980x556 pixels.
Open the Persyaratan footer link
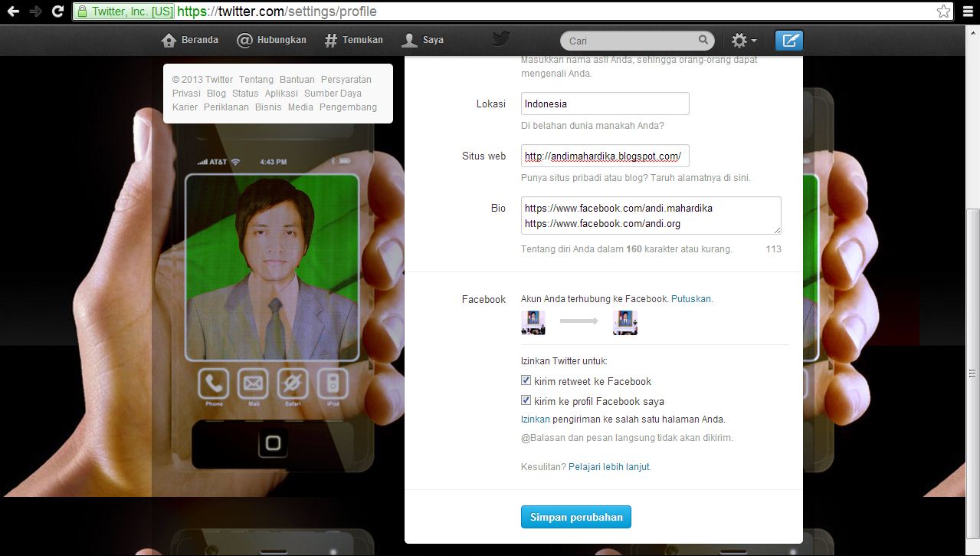346,80
